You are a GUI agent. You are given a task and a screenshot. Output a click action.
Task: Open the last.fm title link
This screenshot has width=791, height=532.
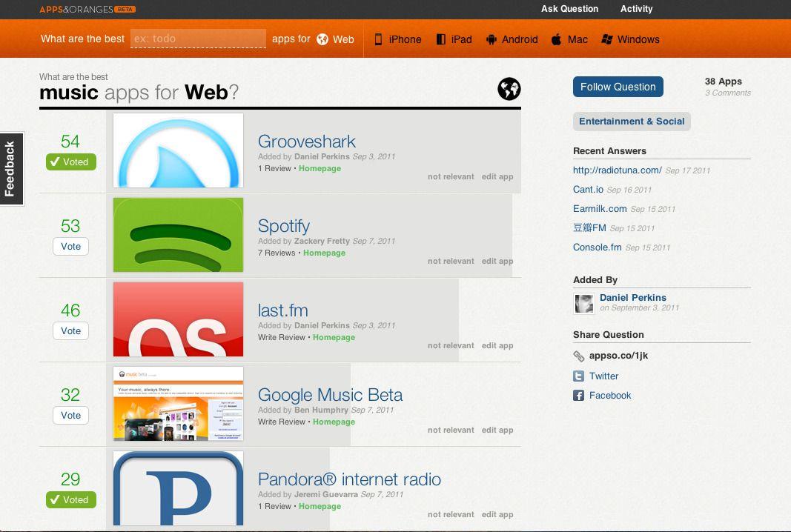pyautogui.click(x=282, y=310)
